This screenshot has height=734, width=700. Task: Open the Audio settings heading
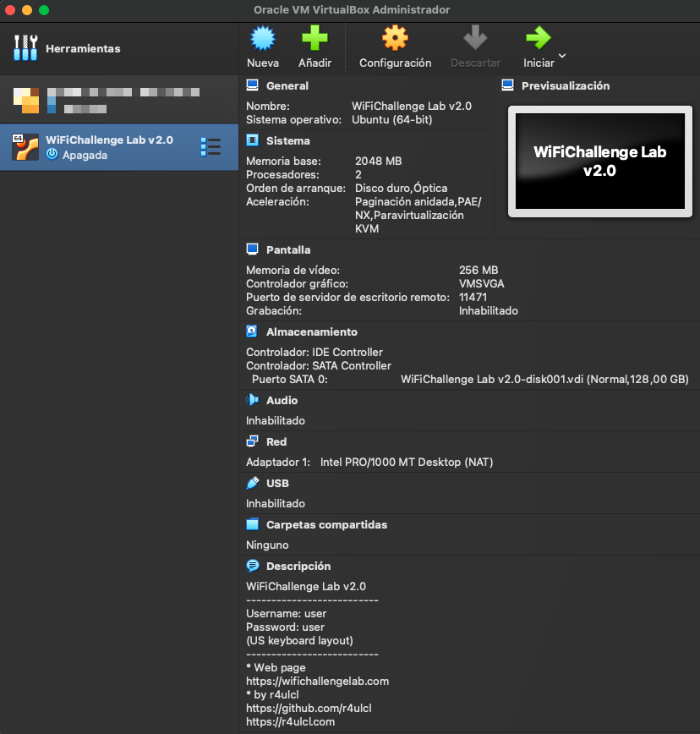pyautogui.click(x=282, y=400)
